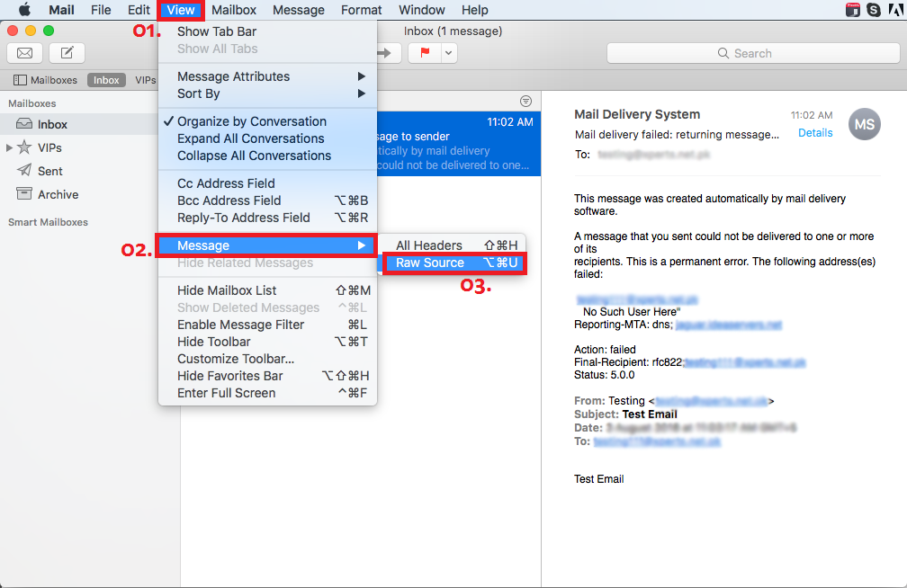Open the File menu
907x588 pixels.
pyautogui.click(x=101, y=10)
